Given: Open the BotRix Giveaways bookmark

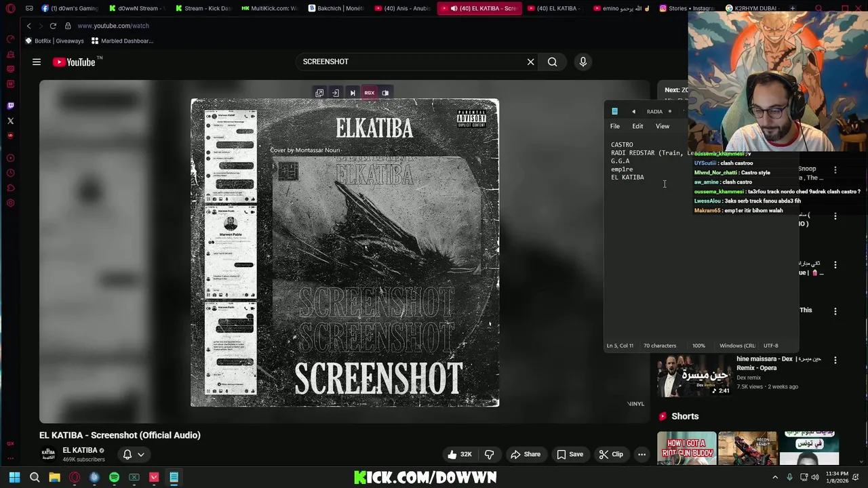Looking at the screenshot, I should click(54, 41).
